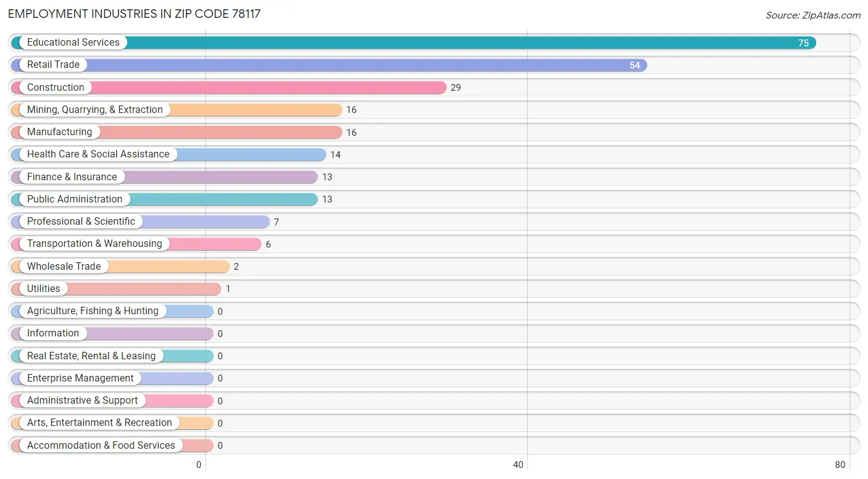Select the Wholesale Trade label

(64, 267)
